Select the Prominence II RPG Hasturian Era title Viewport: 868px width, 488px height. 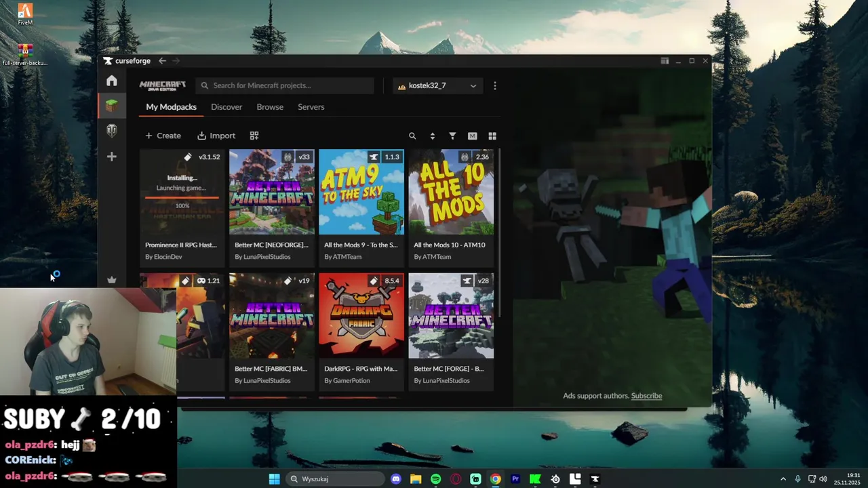coord(181,245)
